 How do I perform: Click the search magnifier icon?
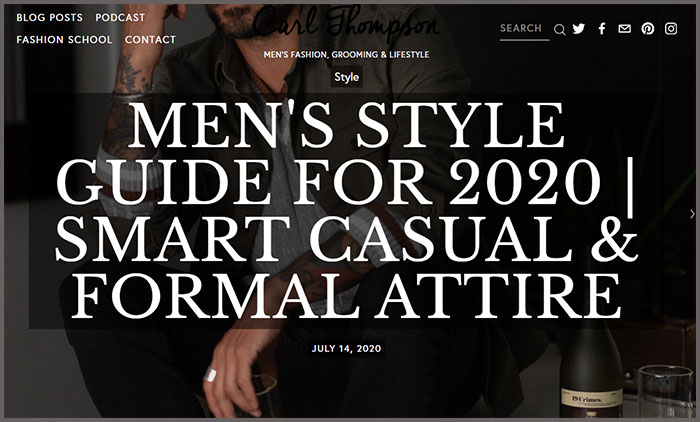pos(559,29)
